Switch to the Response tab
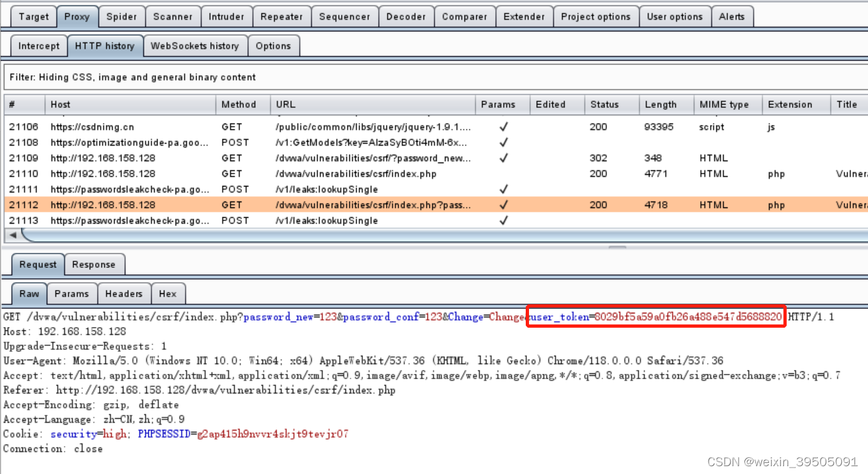The width and height of the screenshot is (868, 474). 94,265
